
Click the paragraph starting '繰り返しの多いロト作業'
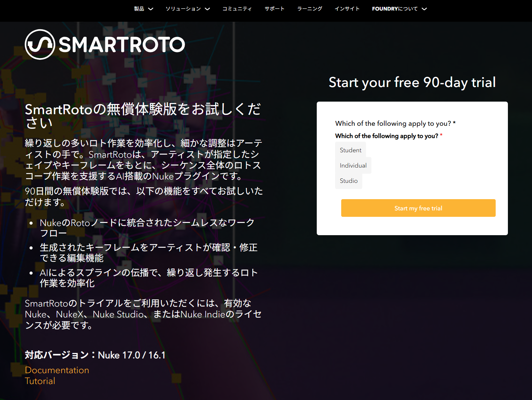click(x=144, y=159)
